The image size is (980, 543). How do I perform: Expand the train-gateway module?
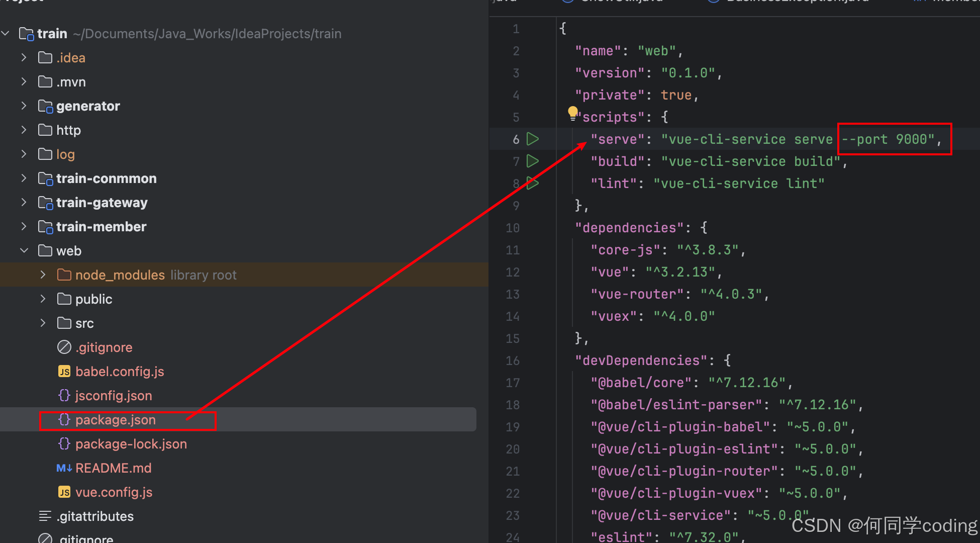tap(24, 203)
